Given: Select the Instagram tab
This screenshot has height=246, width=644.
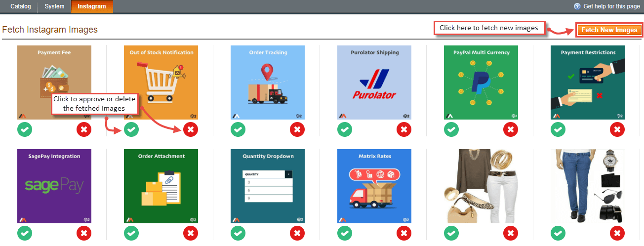Looking at the screenshot, I should (92, 6).
